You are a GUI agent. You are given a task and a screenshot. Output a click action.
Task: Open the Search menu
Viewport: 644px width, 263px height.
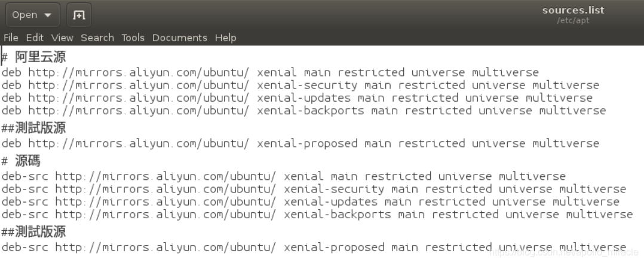tap(97, 38)
